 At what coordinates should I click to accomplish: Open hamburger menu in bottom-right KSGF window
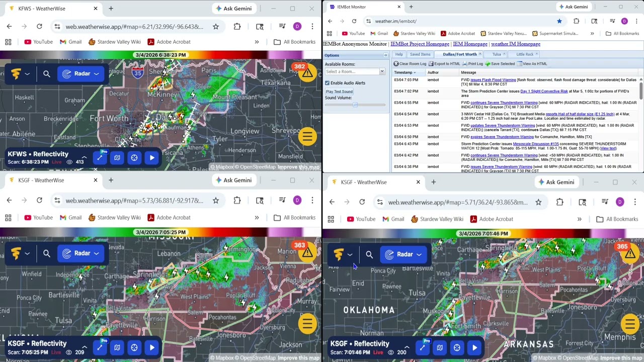630,324
